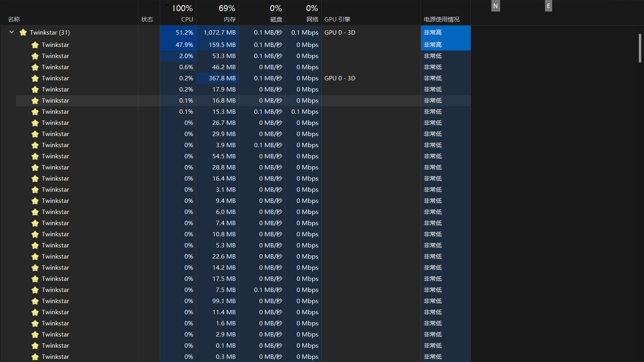This screenshot has height=362, width=644.
Task: Click star icon of the 14.2 MB Twinkstar process
Action: tap(35, 268)
